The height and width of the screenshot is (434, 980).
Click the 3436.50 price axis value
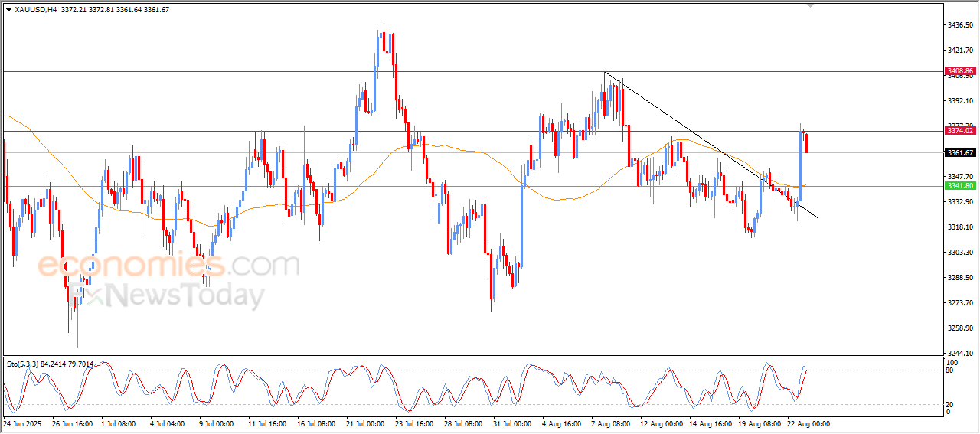(960, 25)
